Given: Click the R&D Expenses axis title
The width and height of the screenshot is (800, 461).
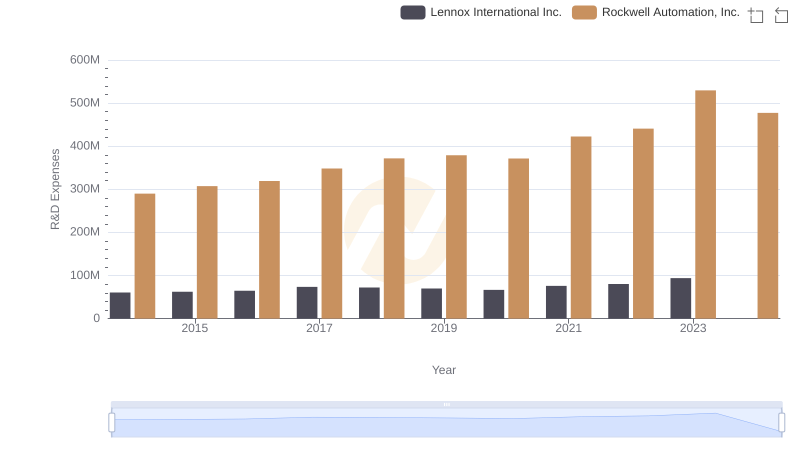Looking at the screenshot, I should 55,189.
